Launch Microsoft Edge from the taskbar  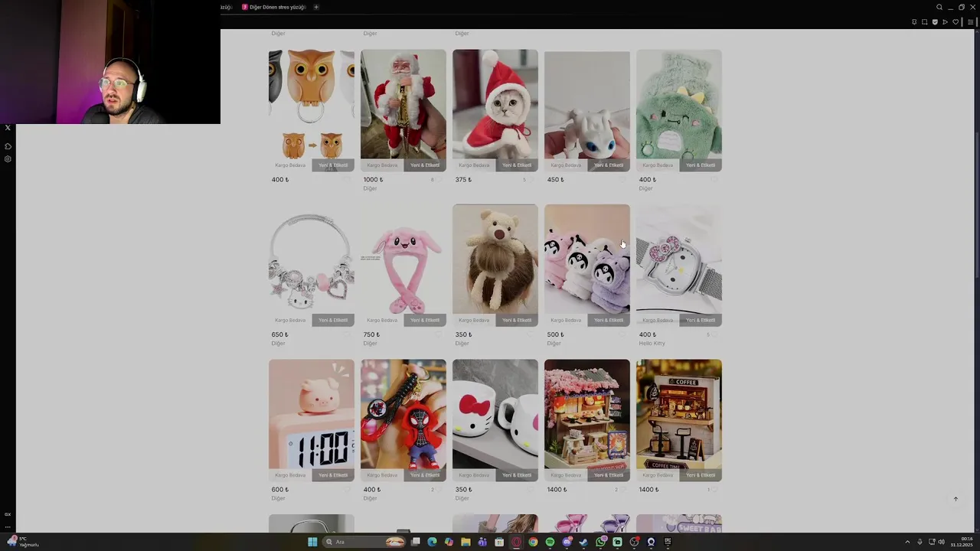432,542
